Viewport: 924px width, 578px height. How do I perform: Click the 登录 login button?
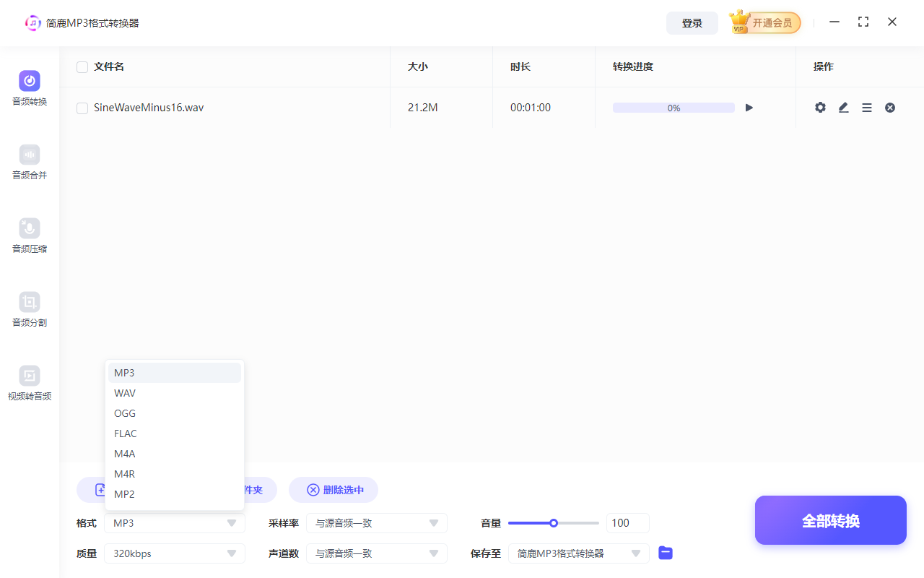pos(692,22)
